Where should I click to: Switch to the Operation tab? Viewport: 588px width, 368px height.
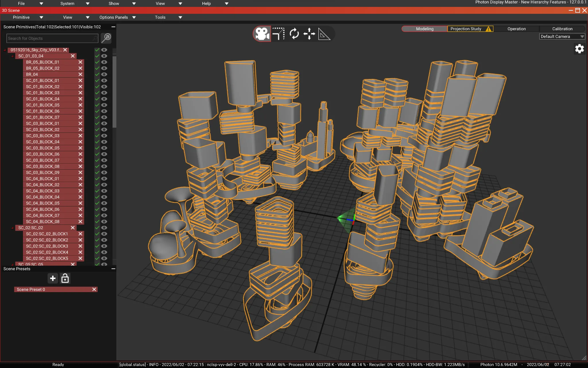517,29
